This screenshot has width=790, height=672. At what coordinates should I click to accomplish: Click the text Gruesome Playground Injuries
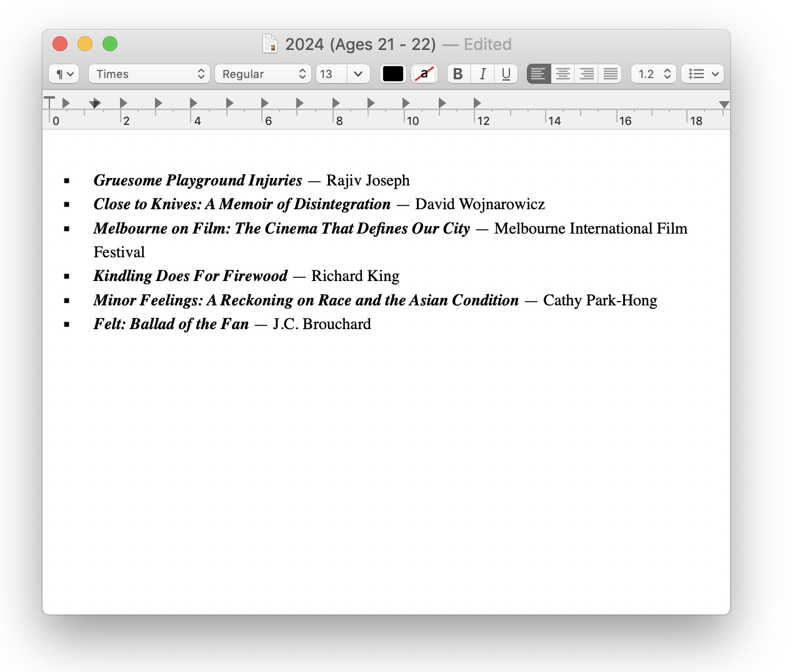click(x=198, y=180)
